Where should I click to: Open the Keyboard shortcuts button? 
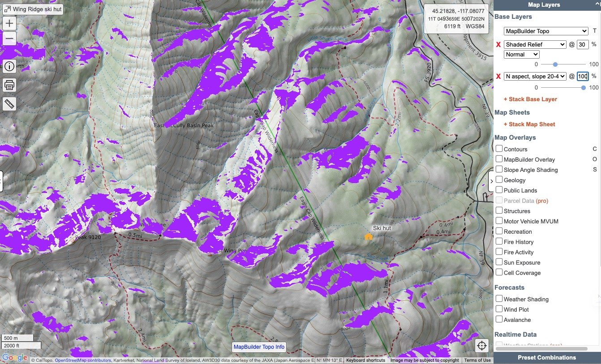[365, 360]
